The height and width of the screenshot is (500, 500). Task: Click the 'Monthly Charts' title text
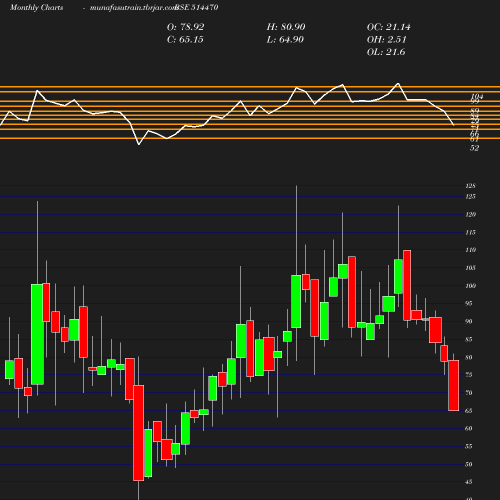(36, 7)
